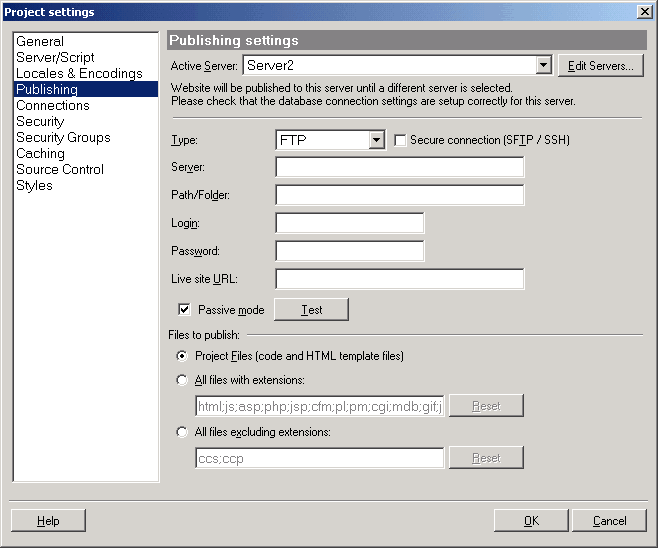Go to Connections settings

pyautogui.click(x=53, y=106)
